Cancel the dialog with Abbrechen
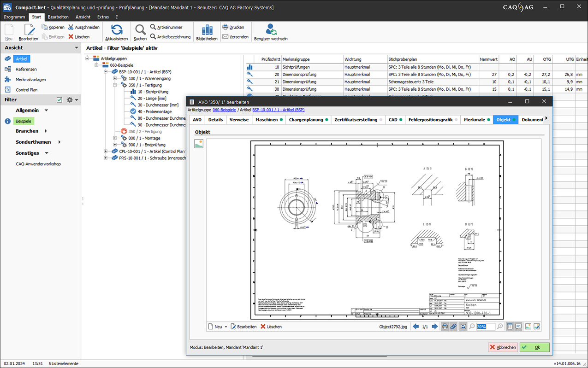This screenshot has height=368, width=588. coord(503,347)
